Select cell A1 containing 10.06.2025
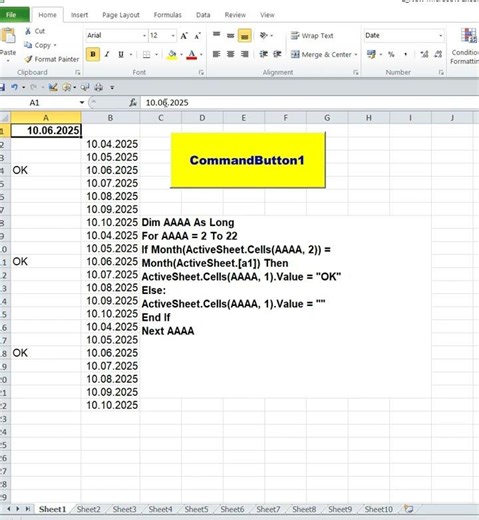The image size is (479, 520). (46, 130)
